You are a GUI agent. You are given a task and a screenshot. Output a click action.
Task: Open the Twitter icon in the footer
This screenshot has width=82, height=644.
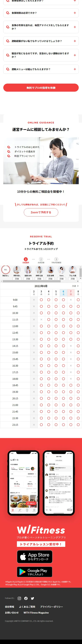32,598
